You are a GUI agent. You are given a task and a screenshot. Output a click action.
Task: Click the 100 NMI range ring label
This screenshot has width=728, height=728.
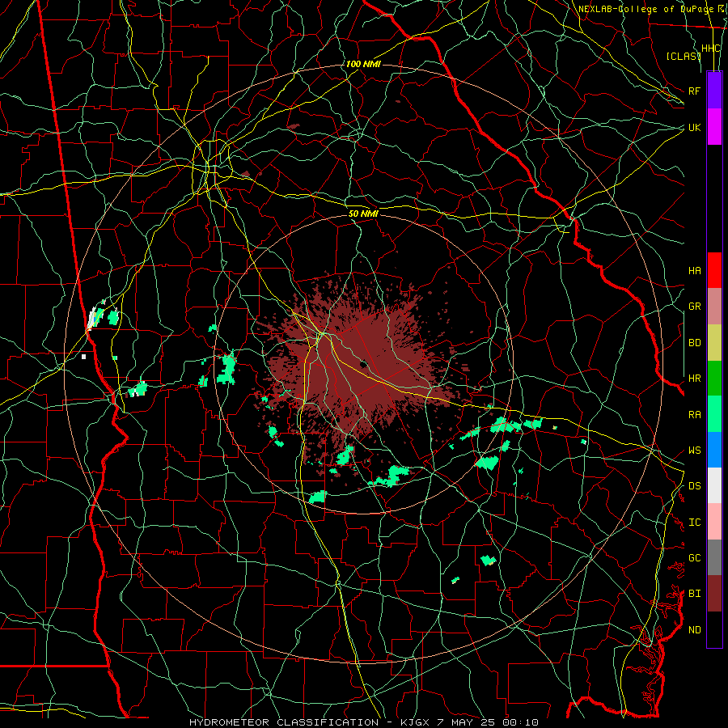click(363, 64)
